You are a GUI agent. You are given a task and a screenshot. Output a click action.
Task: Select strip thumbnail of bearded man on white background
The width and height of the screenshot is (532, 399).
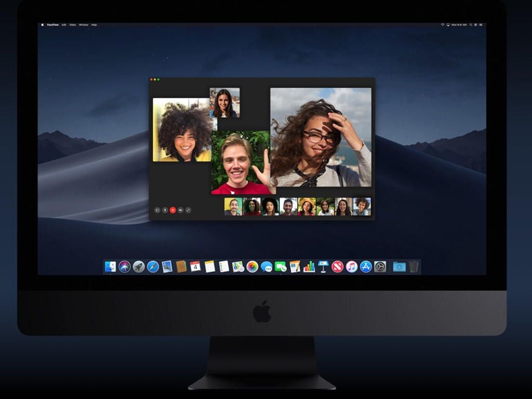point(288,207)
